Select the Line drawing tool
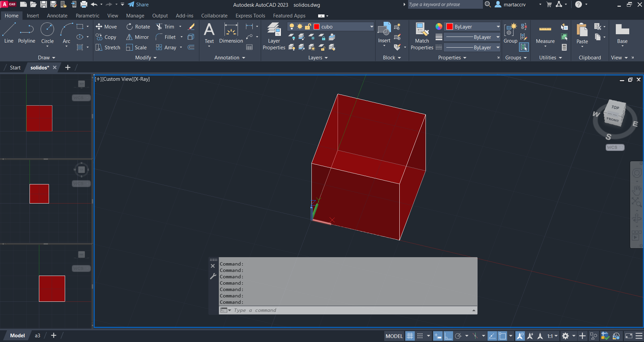The width and height of the screenshot is (644, 342). [x=9, y=33]
